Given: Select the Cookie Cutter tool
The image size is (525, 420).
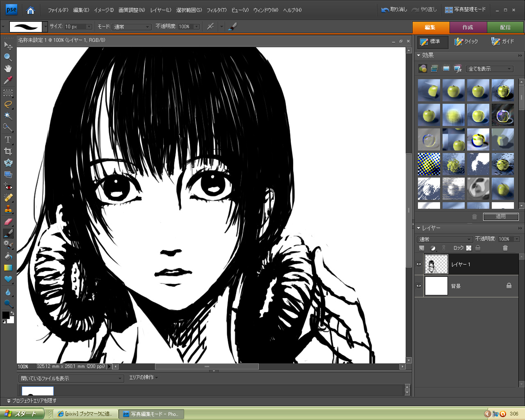Looking at the screenshot, I should pos(8,163).
